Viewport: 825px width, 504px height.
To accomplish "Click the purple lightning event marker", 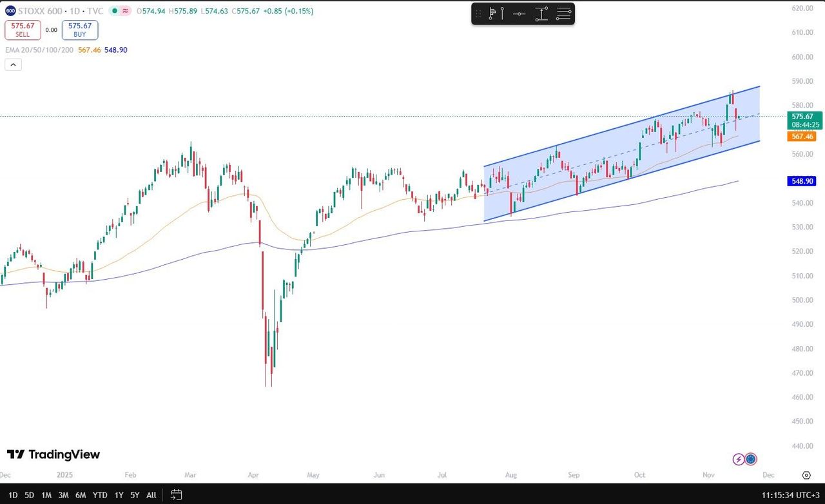I will tap(739, 459).
